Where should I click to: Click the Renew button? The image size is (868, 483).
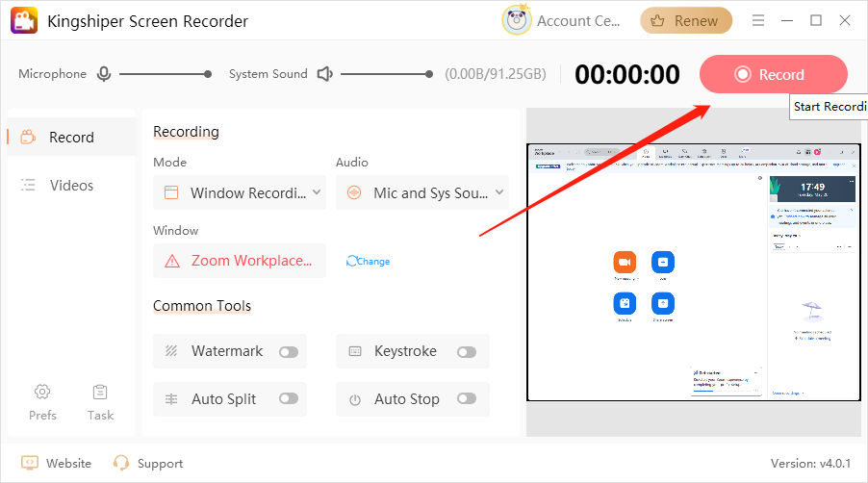point(686,20)
